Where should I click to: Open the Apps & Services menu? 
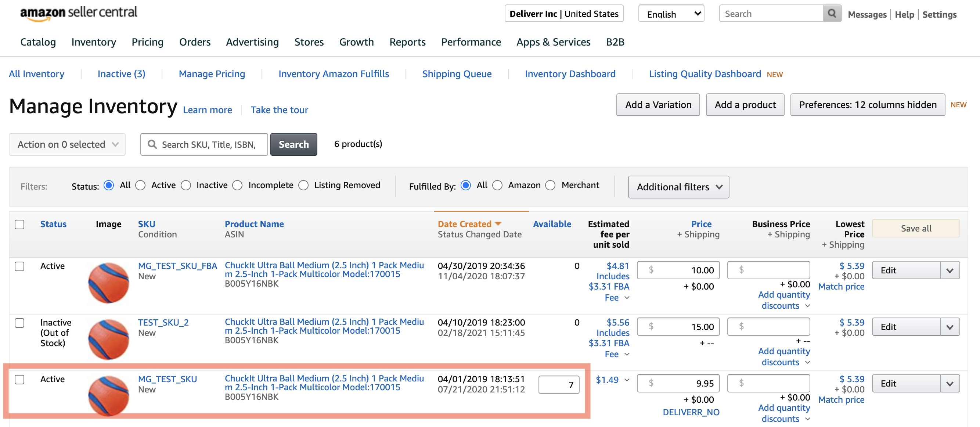pyautogui.click(x=553, y=42)
